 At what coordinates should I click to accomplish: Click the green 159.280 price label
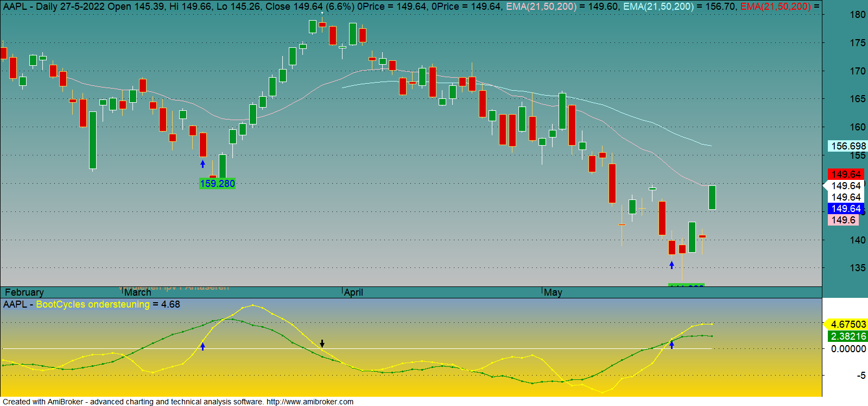(x=217, y=184)
